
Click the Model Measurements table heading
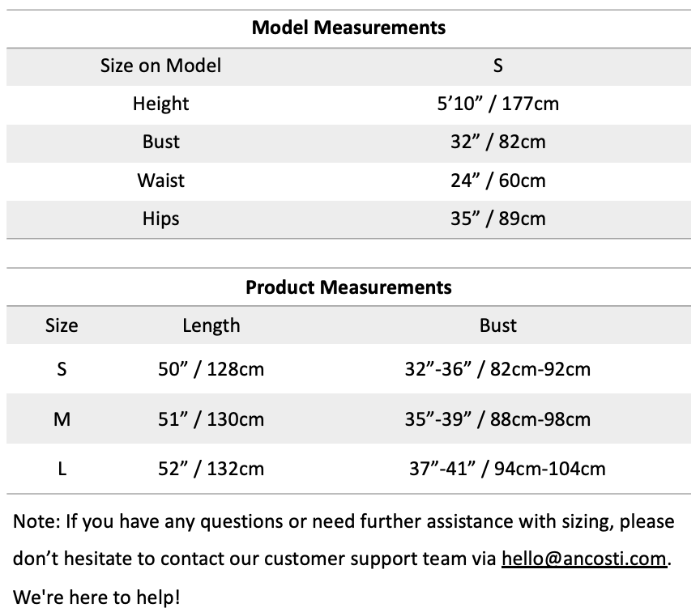[x=349, y=28]
